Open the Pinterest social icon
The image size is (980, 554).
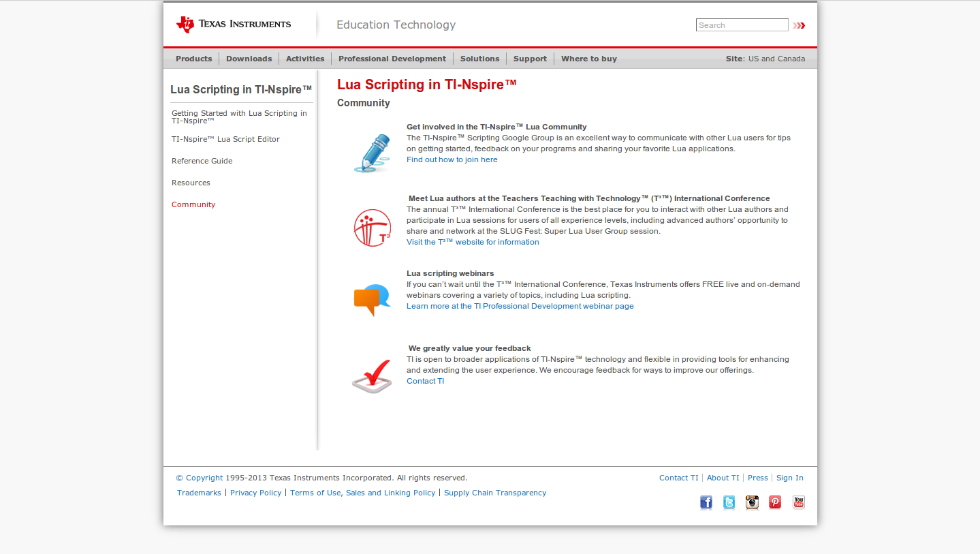[775, 502]
